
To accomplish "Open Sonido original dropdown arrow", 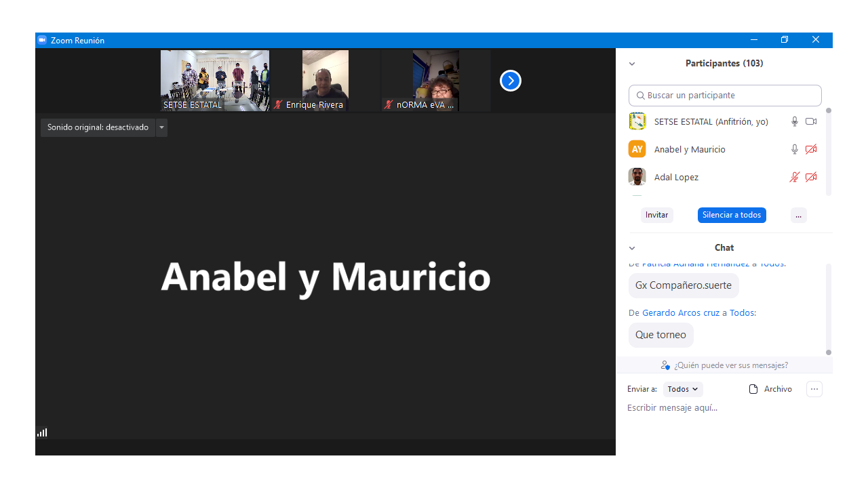I will 161,127.
